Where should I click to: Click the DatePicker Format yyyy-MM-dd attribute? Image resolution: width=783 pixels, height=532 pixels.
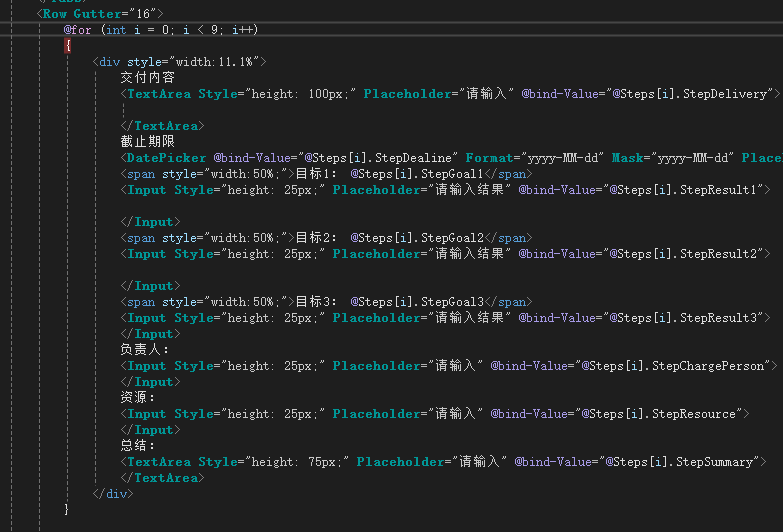pyautogui.click(x=535, y=158)
